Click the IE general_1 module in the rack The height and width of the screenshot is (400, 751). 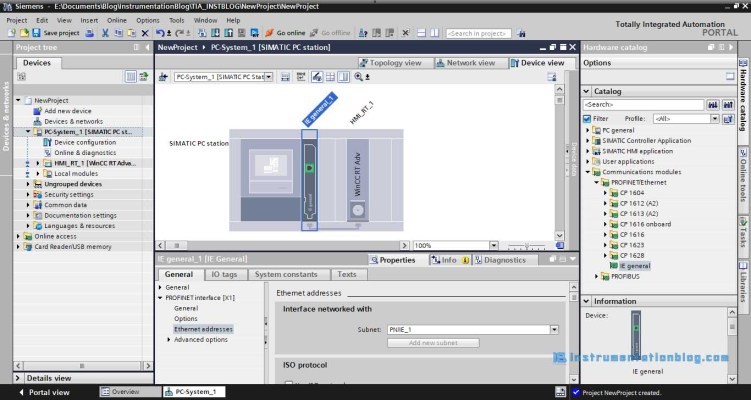pos(309,180)
